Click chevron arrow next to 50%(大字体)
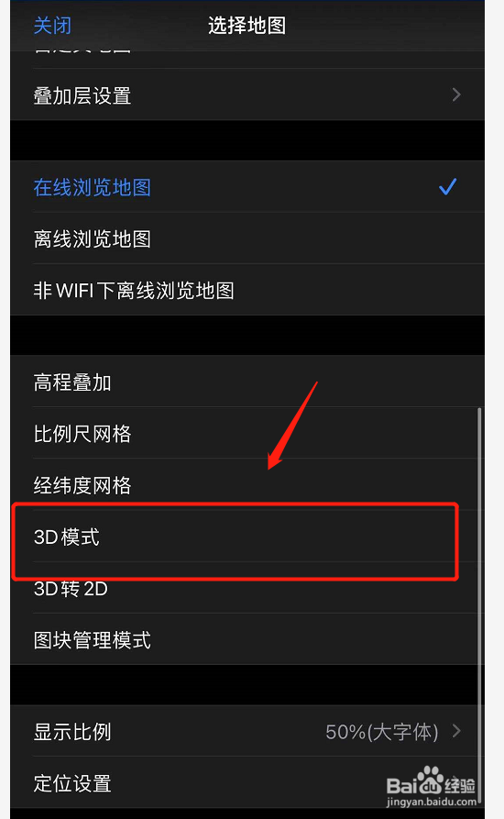The image size is (504, 819). tap(456, 731)
